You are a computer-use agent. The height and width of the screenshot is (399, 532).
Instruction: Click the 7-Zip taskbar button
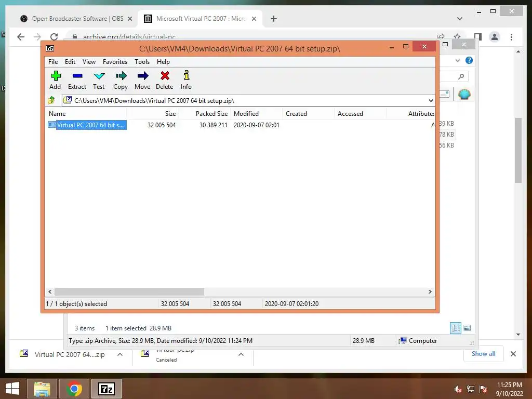click(x=106, y=389)
